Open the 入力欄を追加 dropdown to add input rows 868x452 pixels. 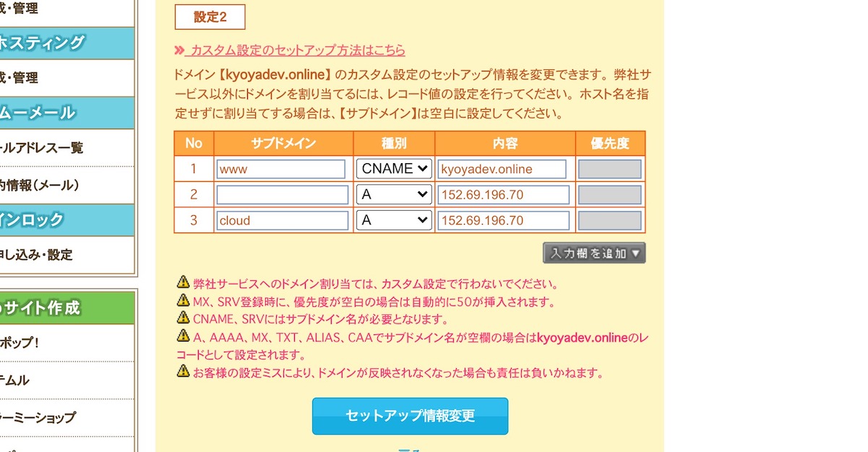(x=594, y=253)
